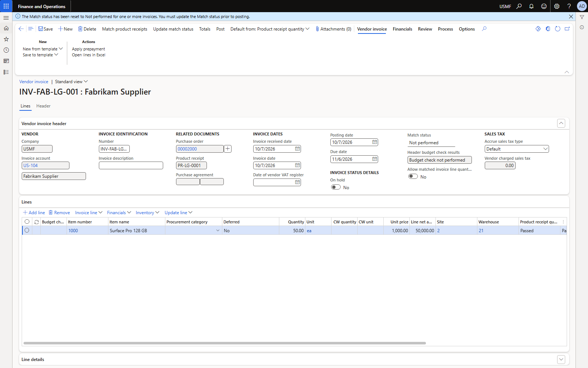
Task: Select all lines with the header circle
Action: 27,222
